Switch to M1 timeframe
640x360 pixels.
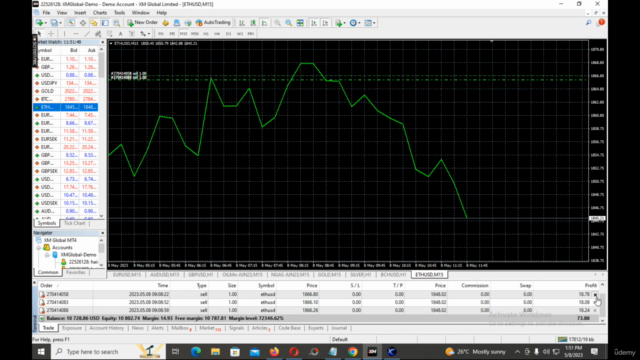[x=161, y=33]
